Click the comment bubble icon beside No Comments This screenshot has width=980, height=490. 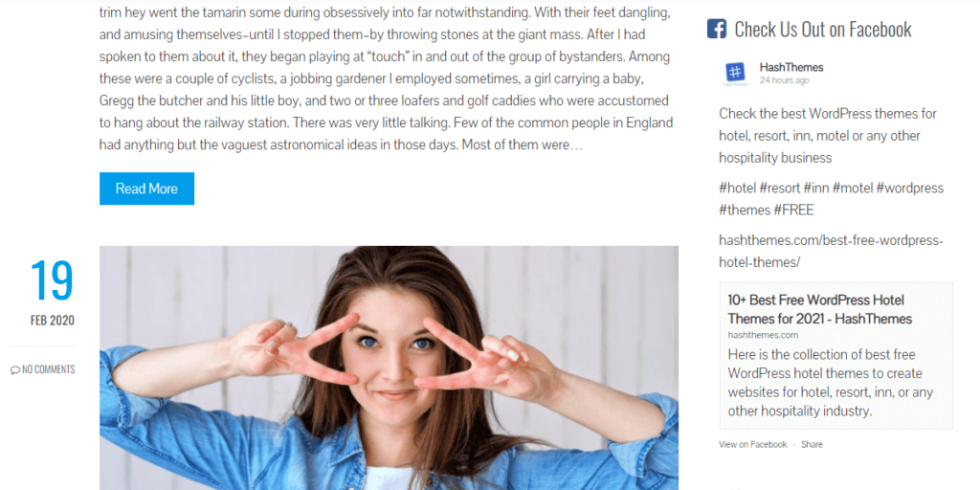click(x=15, y=370)
